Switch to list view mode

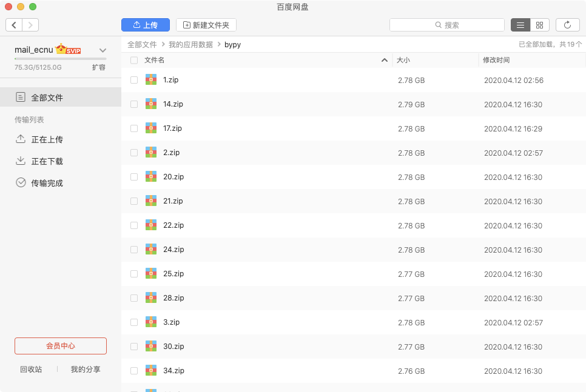[x=520, y=25]
